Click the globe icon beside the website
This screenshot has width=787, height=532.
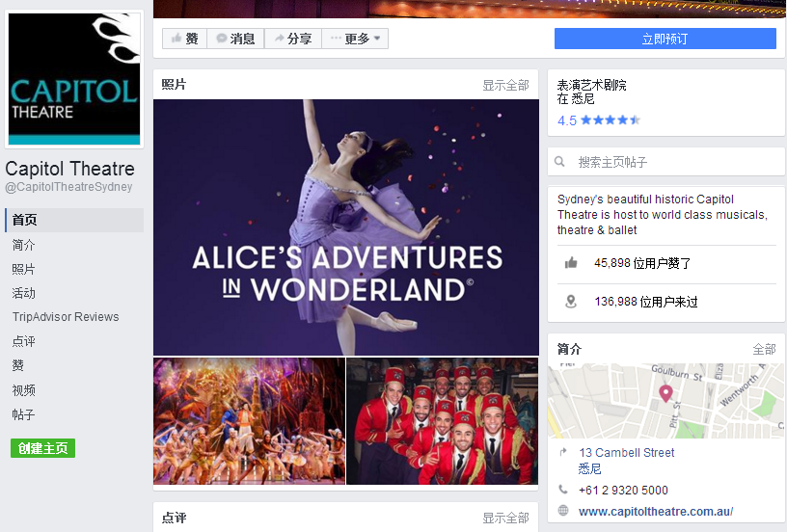point(563,511)
